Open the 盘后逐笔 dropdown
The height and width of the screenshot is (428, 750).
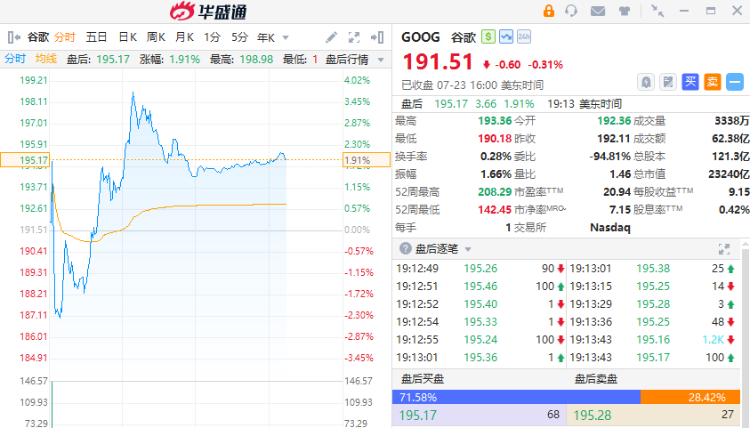[x=443, y=249]
